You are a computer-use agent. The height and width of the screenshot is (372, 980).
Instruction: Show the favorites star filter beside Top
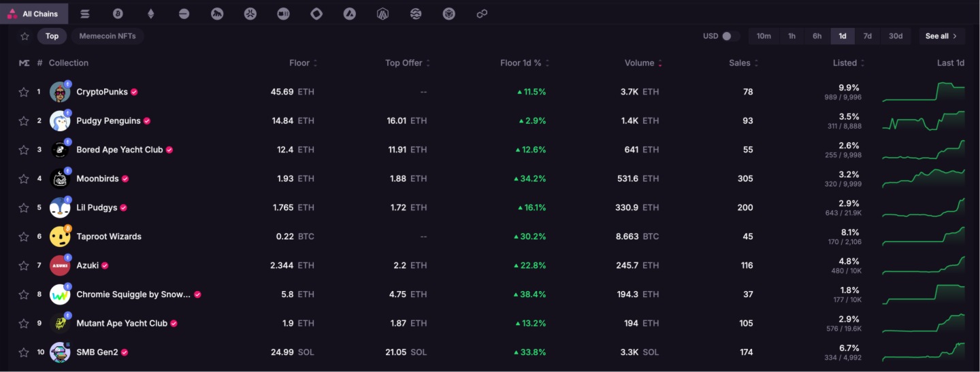click(x=24, y=36)
